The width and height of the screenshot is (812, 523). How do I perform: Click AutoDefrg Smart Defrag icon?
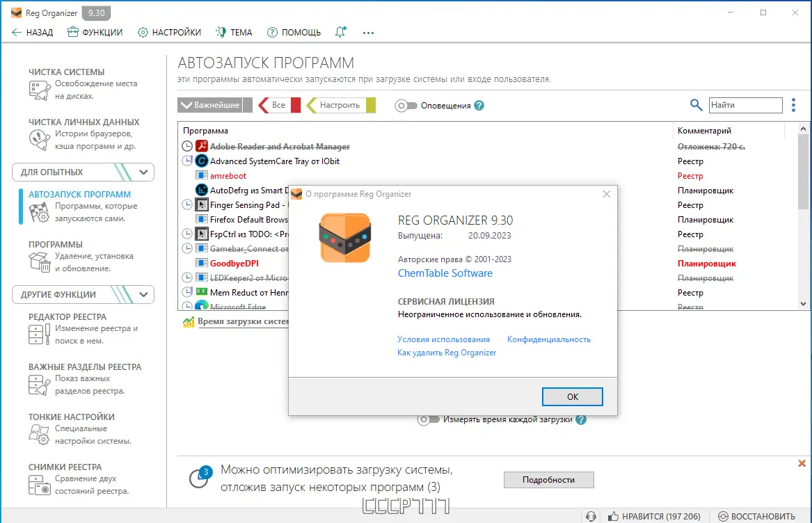pyautogui.click(x=202, y=191)
